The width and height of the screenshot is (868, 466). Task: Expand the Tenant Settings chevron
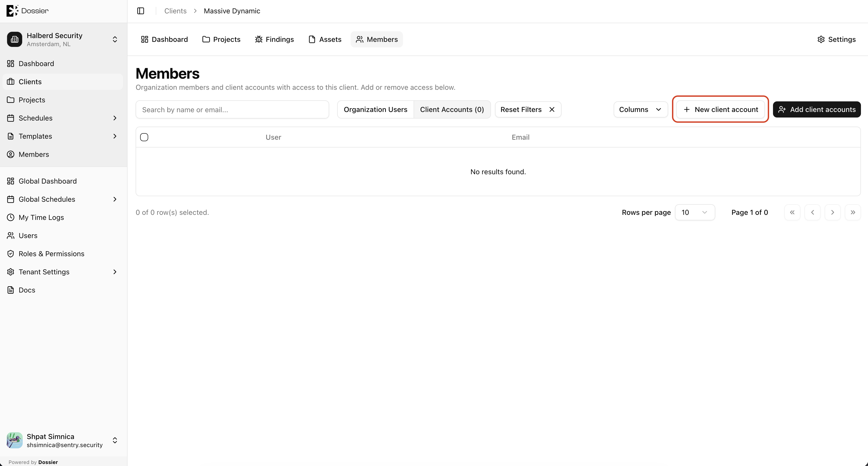click(x=115, y=272)
